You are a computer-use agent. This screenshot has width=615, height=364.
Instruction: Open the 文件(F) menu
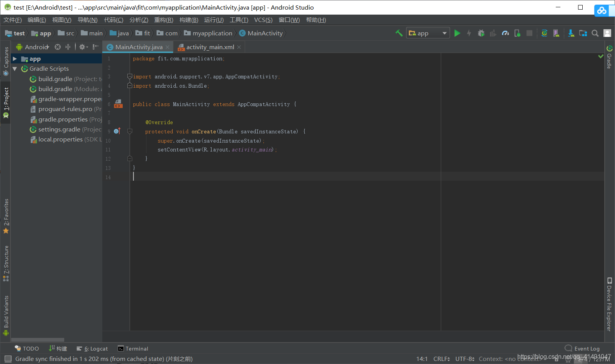pos(12,20)
